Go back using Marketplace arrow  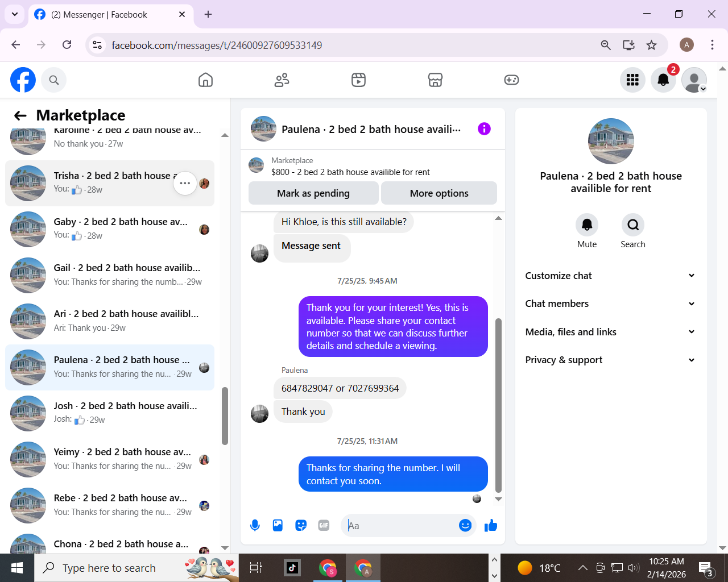[20, 116]
